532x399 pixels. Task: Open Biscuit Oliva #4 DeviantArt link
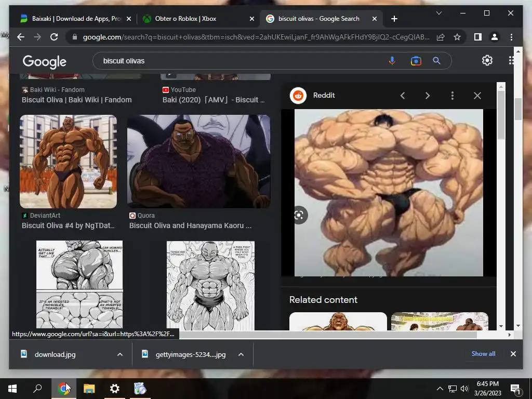tap(68, 225)
